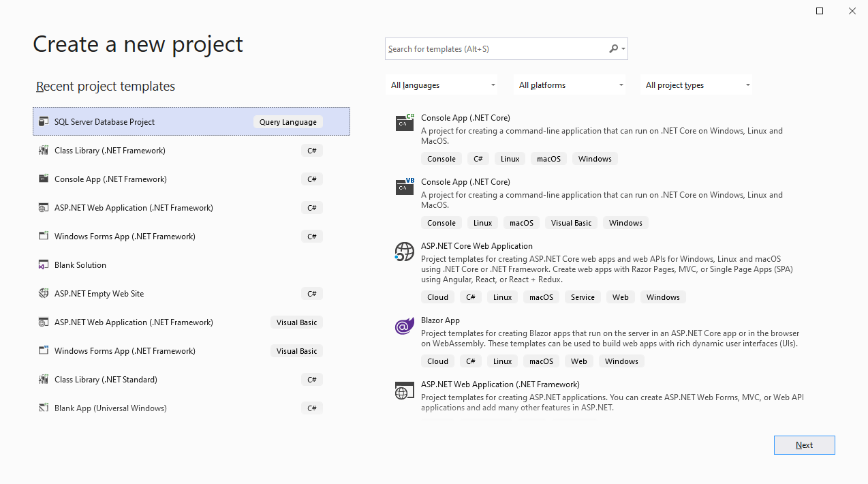Open the All platforms dropdown

570,85
